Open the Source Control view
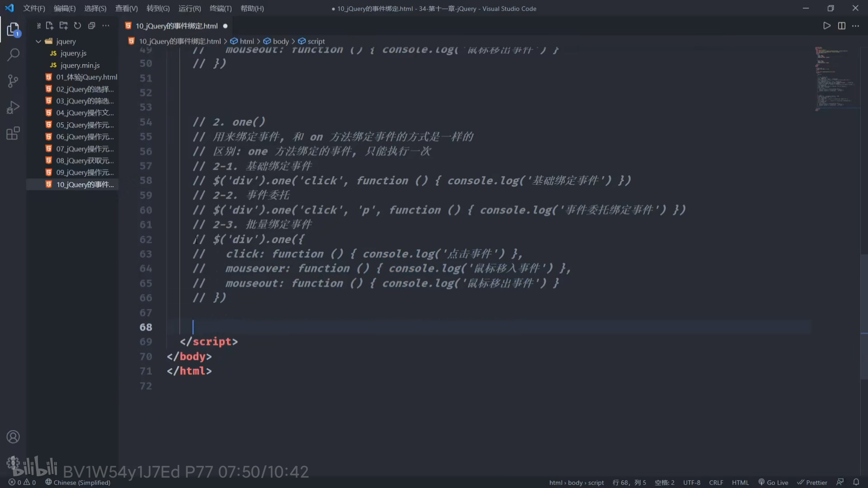Viewport: 868px width, 488px height. (13, 81)
